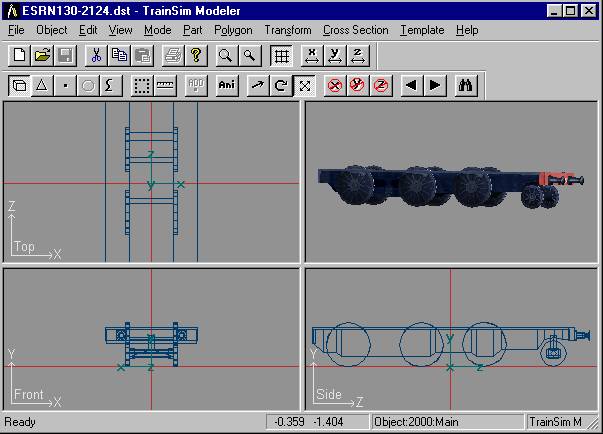Click the left arrow previous button
Viewport: 603px width, 434px height.
(x=411, y=85)
